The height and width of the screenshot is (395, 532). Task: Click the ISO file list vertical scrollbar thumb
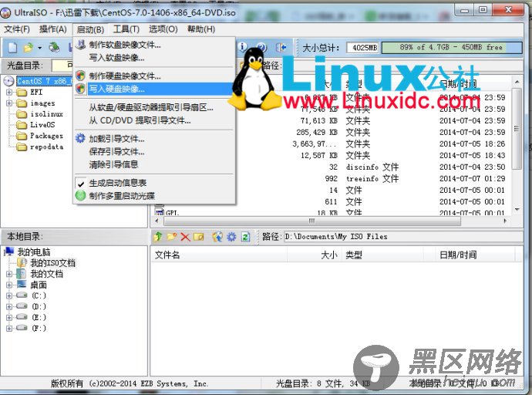pos(517,129)
